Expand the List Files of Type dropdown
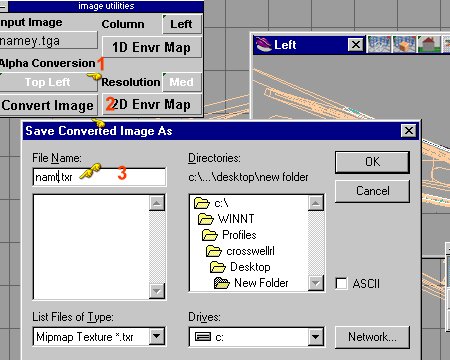The height and width of the screenshot is (360, 450). click(157, 337)
